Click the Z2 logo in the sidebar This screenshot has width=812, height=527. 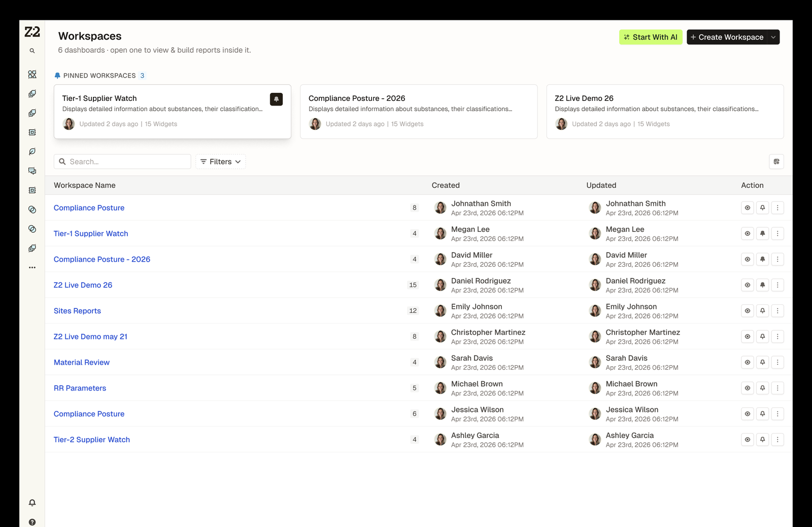pyautogui.click(x=32, y=32)
